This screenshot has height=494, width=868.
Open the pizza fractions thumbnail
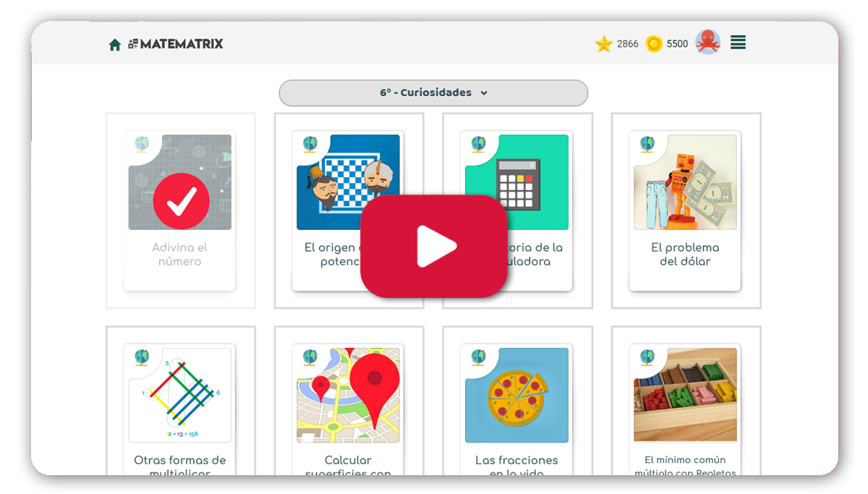tap(516, 395)
